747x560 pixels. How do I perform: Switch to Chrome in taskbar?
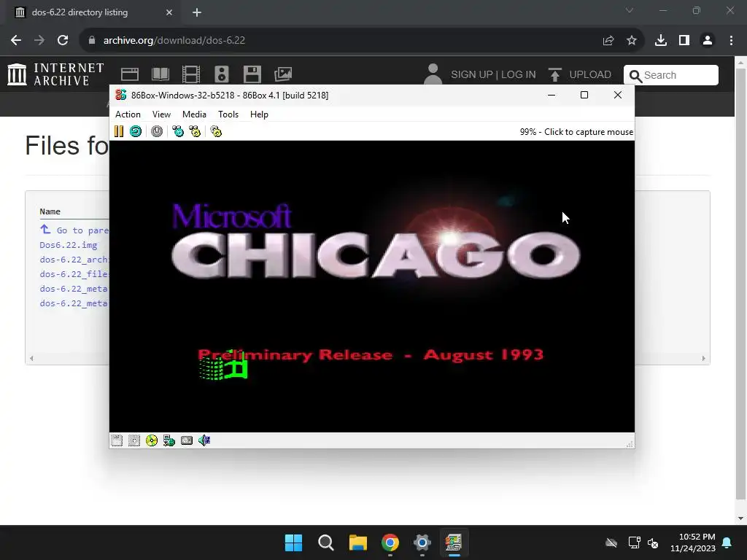click(x=390, y=542)
